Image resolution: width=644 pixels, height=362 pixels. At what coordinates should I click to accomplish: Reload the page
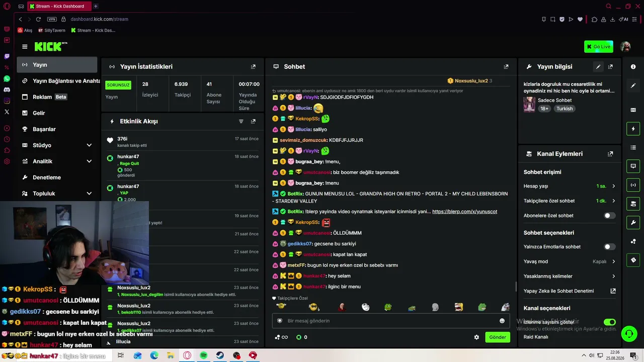(x=38, y=19)
